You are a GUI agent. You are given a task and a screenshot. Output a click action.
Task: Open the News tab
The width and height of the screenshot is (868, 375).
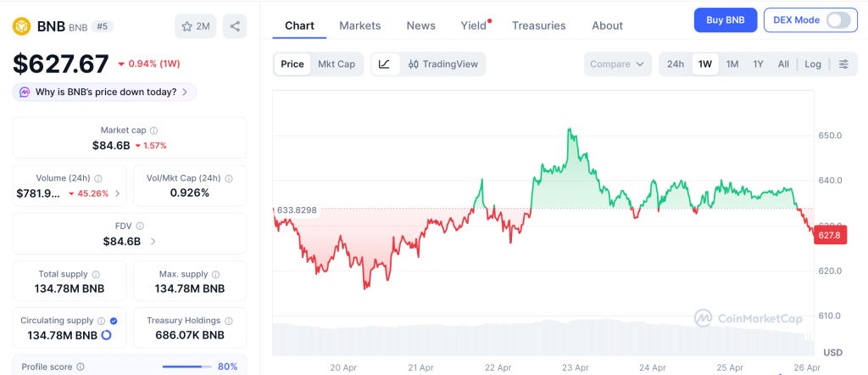(420, 25)
